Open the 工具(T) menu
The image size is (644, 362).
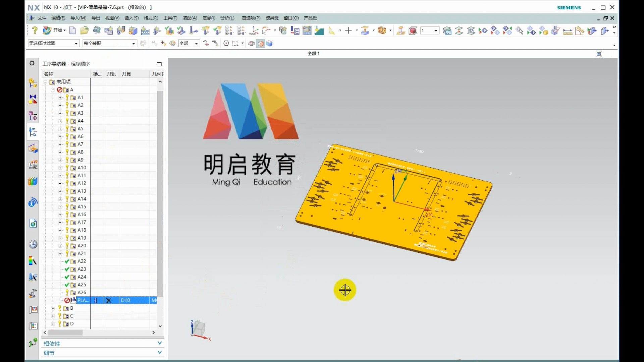point(170,18)
